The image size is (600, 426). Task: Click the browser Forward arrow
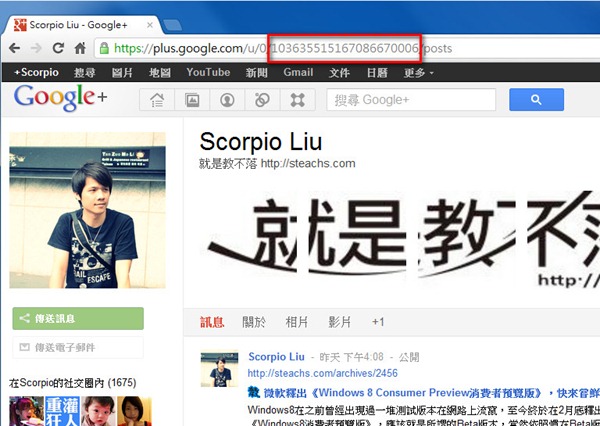(x=36, y=48)
